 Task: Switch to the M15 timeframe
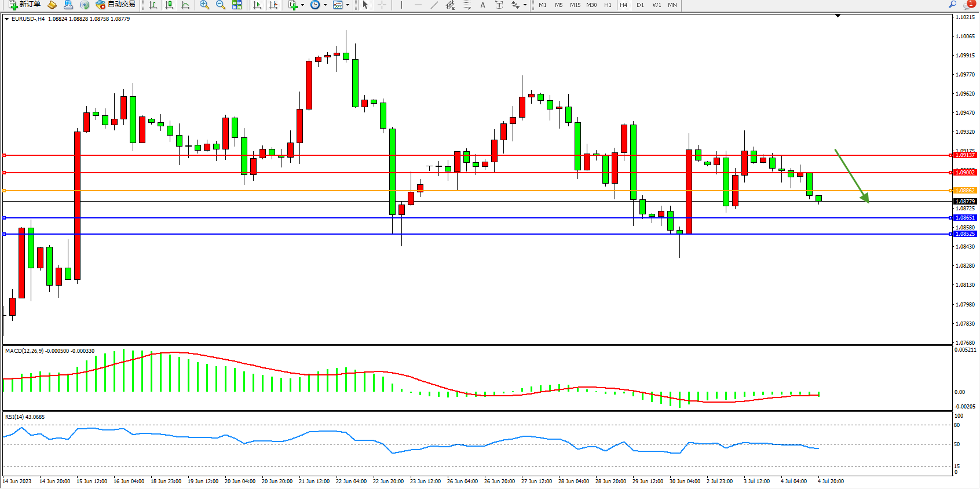[x=575, y=5]
